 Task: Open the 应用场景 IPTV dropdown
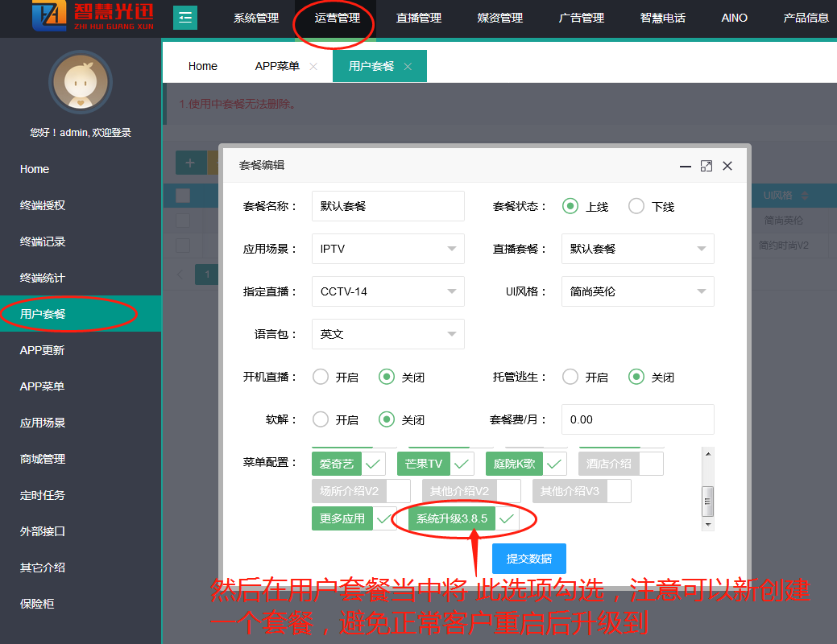[x=387, y=249]
